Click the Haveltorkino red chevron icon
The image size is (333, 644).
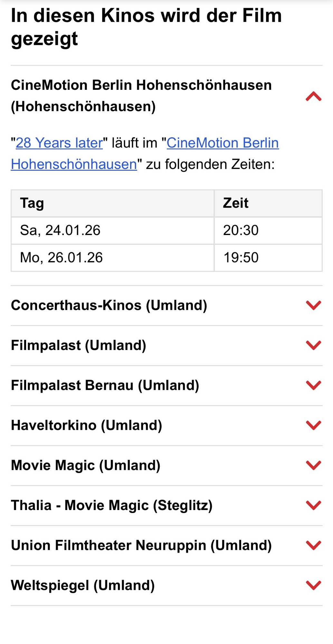pyautogui.click(x=313, y=425)
